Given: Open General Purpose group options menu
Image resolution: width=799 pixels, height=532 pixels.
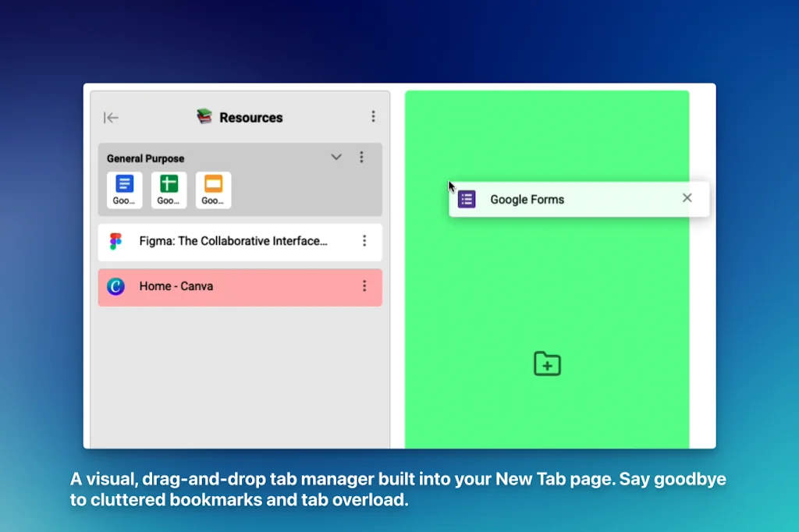Looking at the screenshot, I should tap(361, 157).
